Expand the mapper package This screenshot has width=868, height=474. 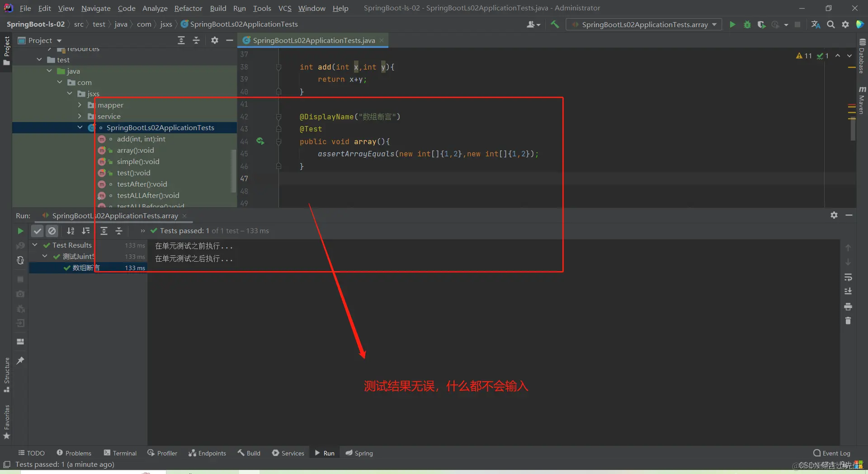(x=80, y=105)
